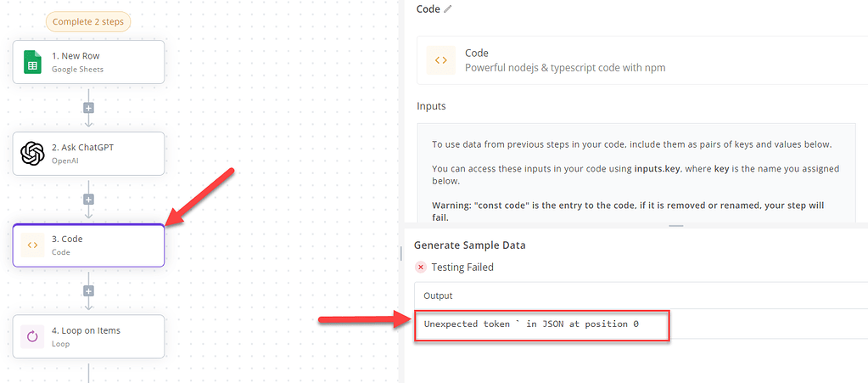The width and height of the screenshot is (868, 383).
Task: Click the Generate Sample Data heading
Action: 469,245
